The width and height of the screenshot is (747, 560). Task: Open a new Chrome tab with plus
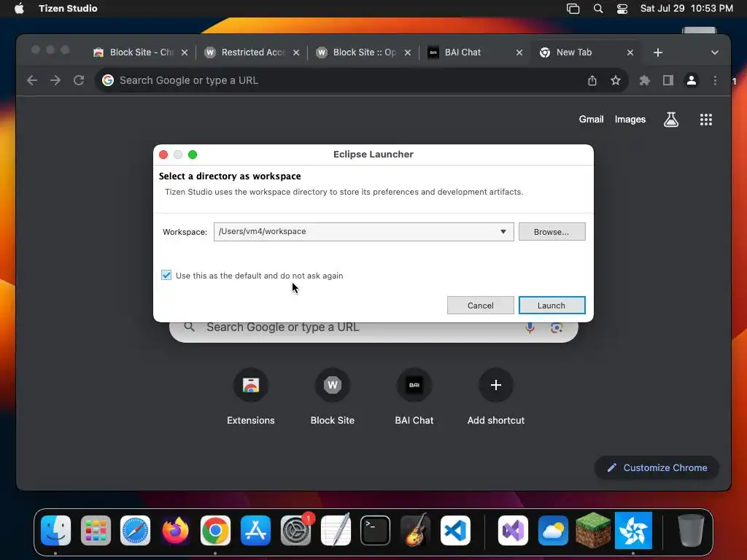click(658, 52)
